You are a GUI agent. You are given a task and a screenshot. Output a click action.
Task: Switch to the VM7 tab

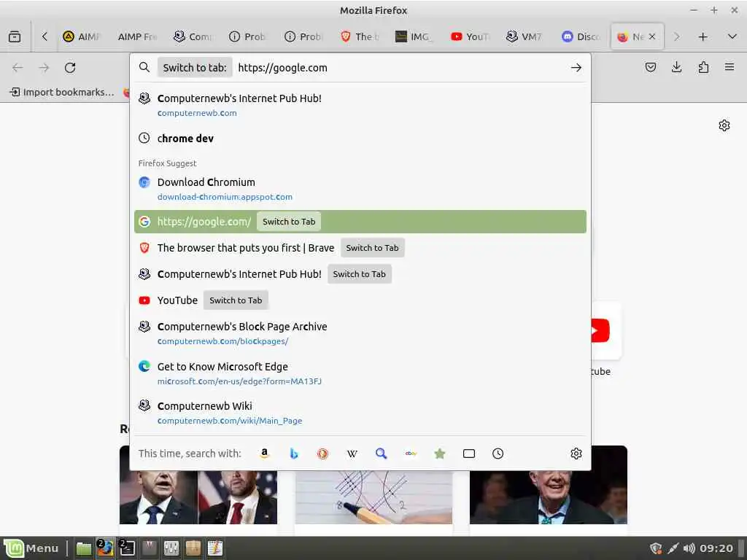(x=525, y=36)
